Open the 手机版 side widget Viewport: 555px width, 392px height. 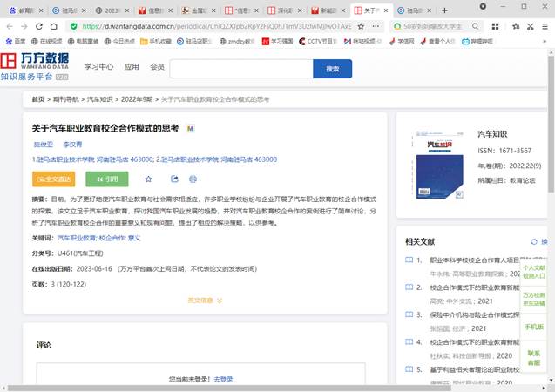[x=534, y=327]
